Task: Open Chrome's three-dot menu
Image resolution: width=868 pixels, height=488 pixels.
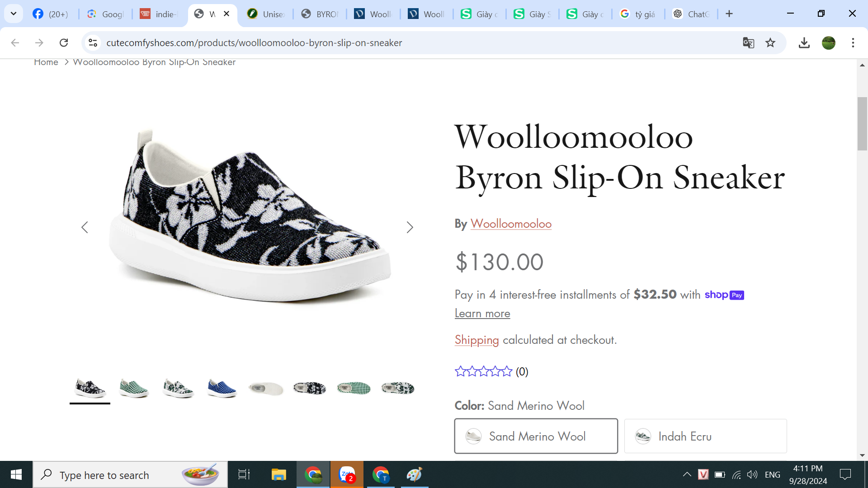Action: point(853,43)
